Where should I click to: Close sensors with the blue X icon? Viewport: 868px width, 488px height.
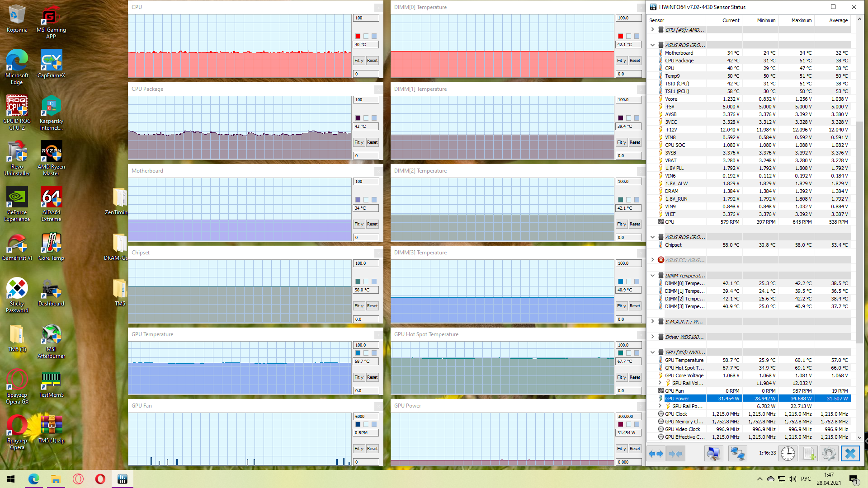[850, 453]
